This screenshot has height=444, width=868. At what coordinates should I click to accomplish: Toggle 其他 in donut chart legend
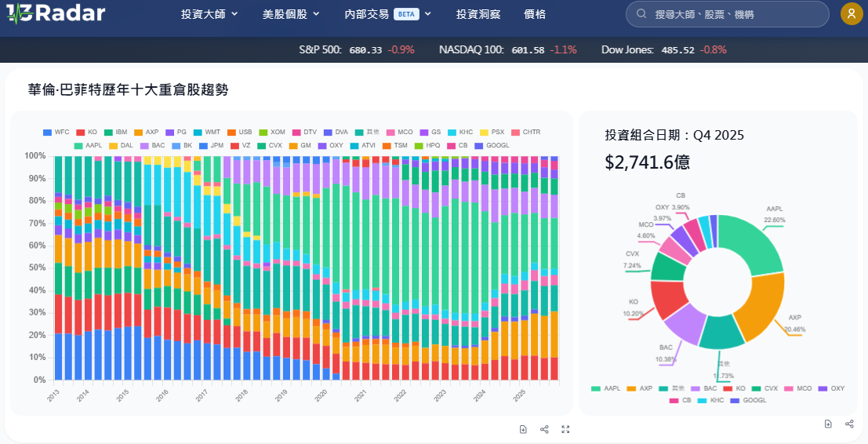pyautogui.click(x=671, y=388)
